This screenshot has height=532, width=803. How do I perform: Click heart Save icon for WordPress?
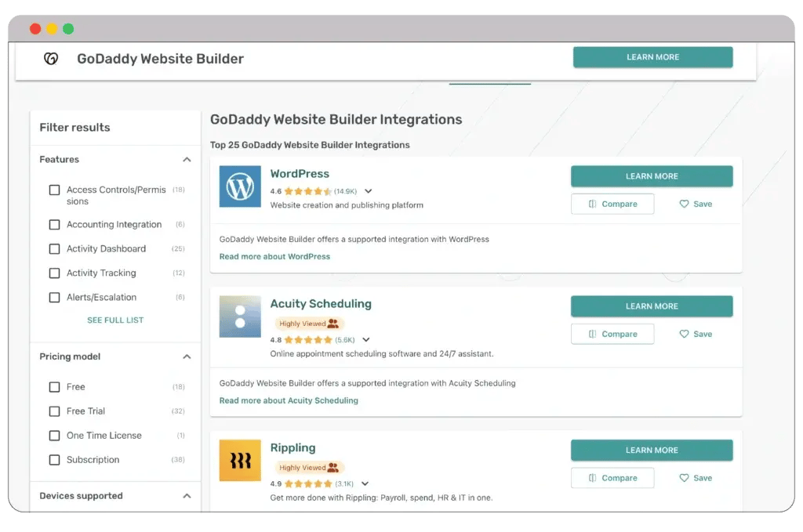click(x=684, y=204)
